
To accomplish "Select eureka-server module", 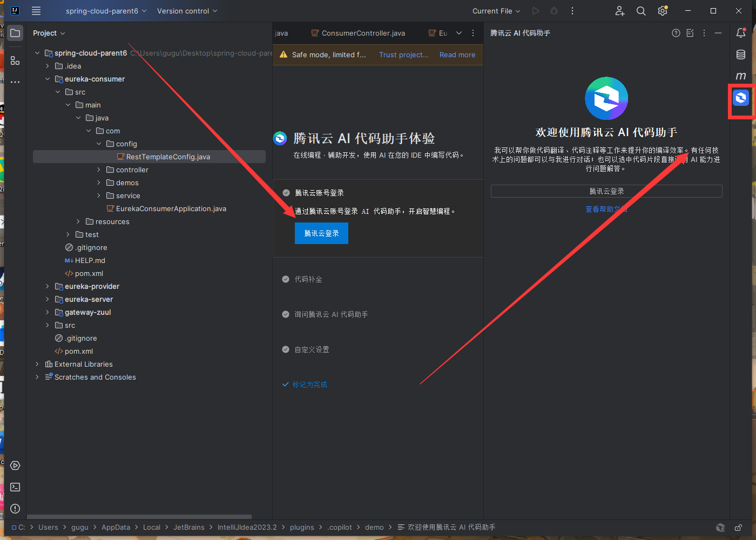I will 84,299.
